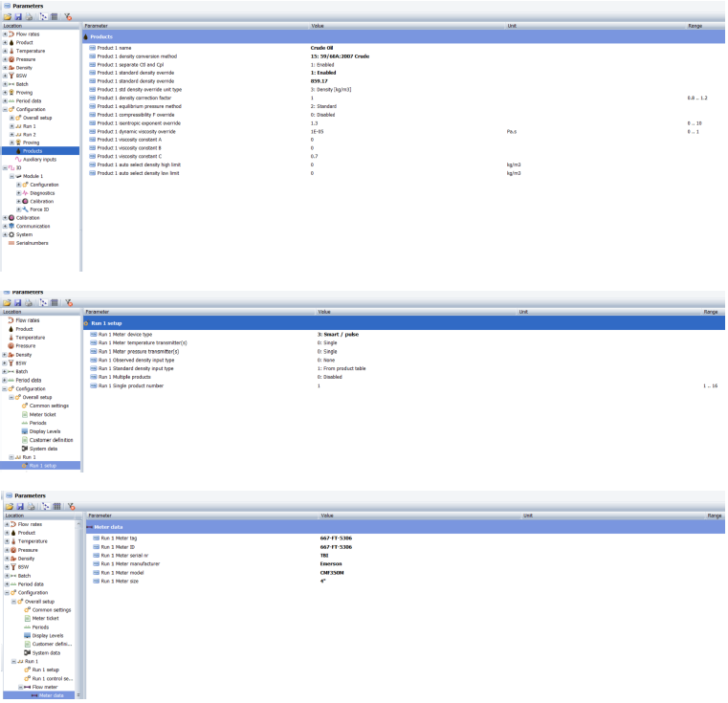
Task: Click parameter icon beside Run 1 Meter tag
Action: point(96,538)
